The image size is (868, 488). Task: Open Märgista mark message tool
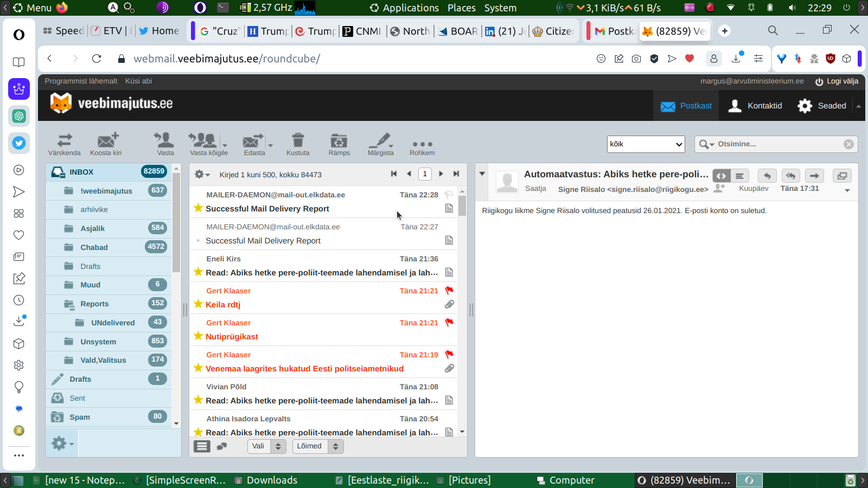(x=381, y=144)
